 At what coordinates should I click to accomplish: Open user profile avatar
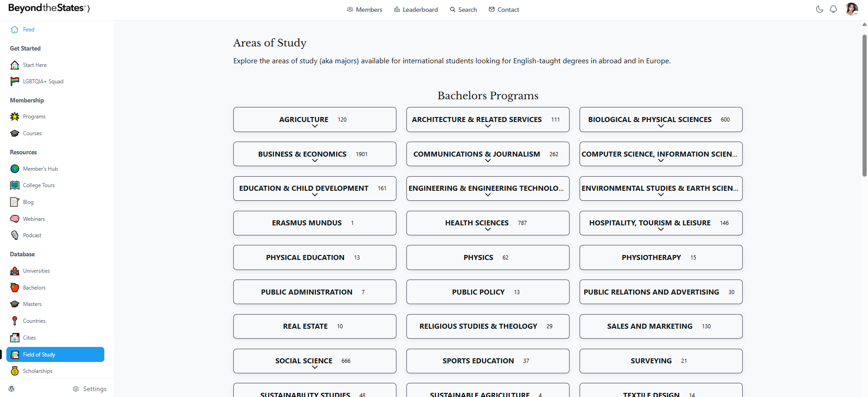(x=852, y=9)
